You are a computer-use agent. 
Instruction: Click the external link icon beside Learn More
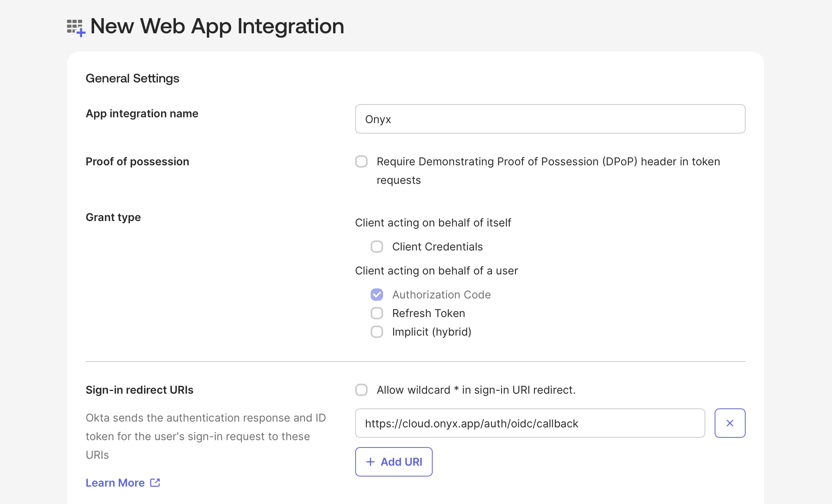[x=155, y=482]
